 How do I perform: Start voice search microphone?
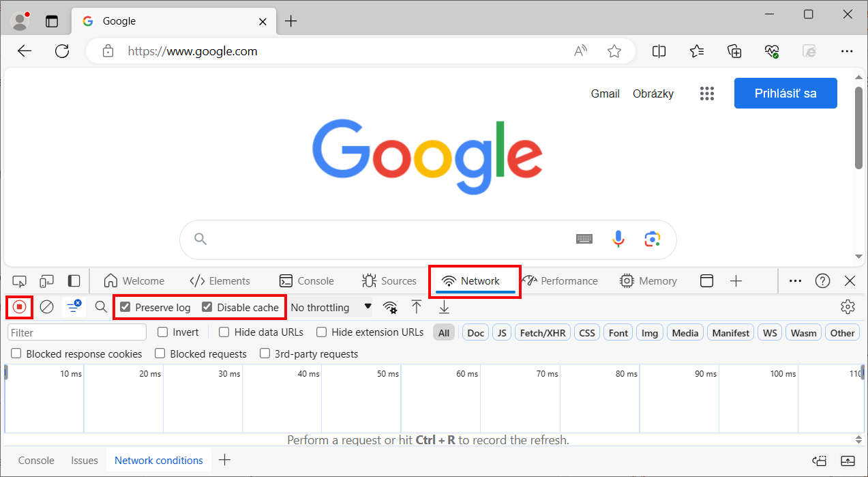click(618, 239)
